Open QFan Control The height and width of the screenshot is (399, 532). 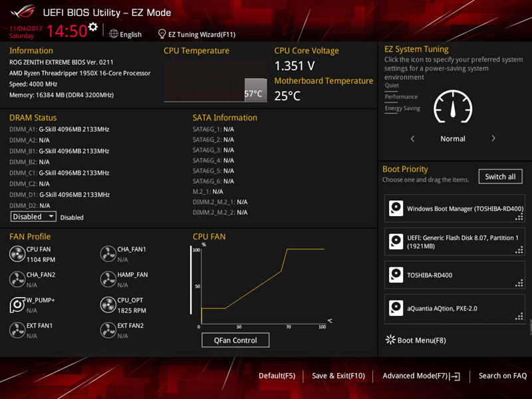pyautogui.click(x=235, y=340)
